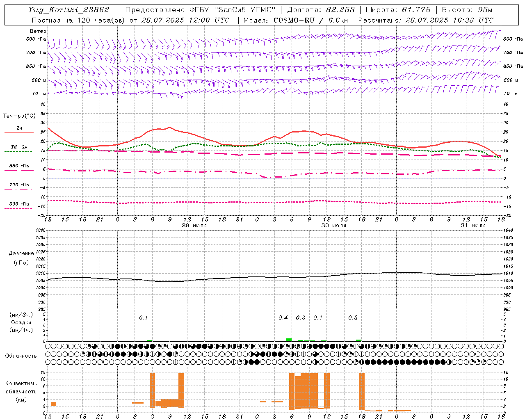
Task: Click the (км) convective height unit label
Action: (21, 399)
